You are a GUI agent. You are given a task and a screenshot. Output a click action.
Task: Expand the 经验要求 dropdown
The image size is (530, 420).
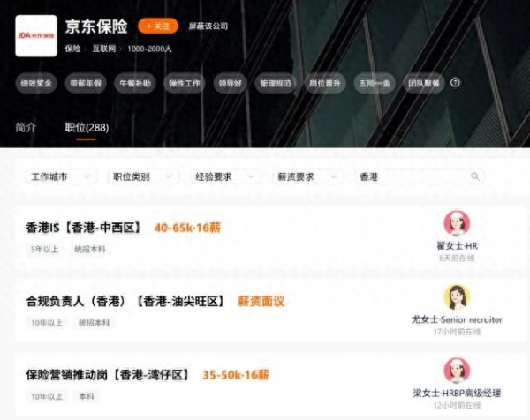225,176
